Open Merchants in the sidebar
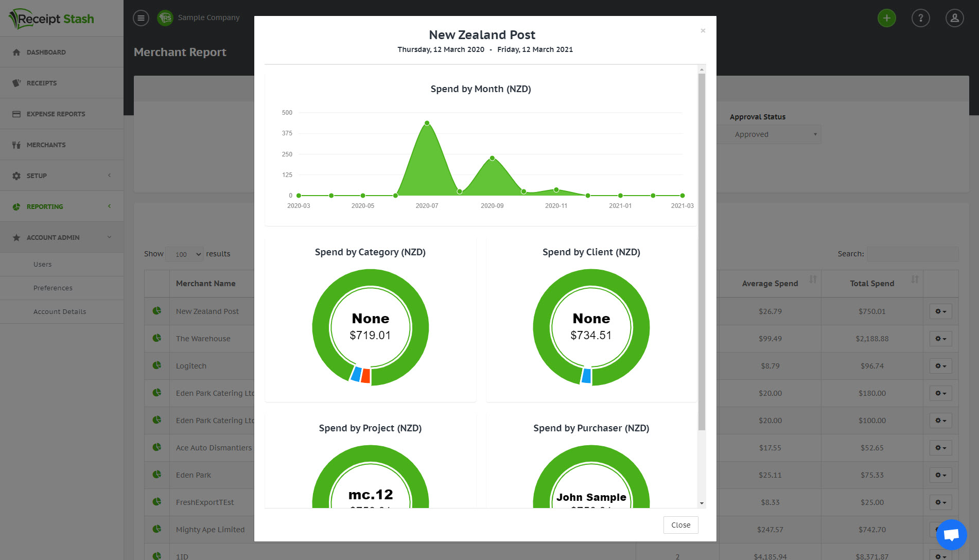 (x=62, y=145)
